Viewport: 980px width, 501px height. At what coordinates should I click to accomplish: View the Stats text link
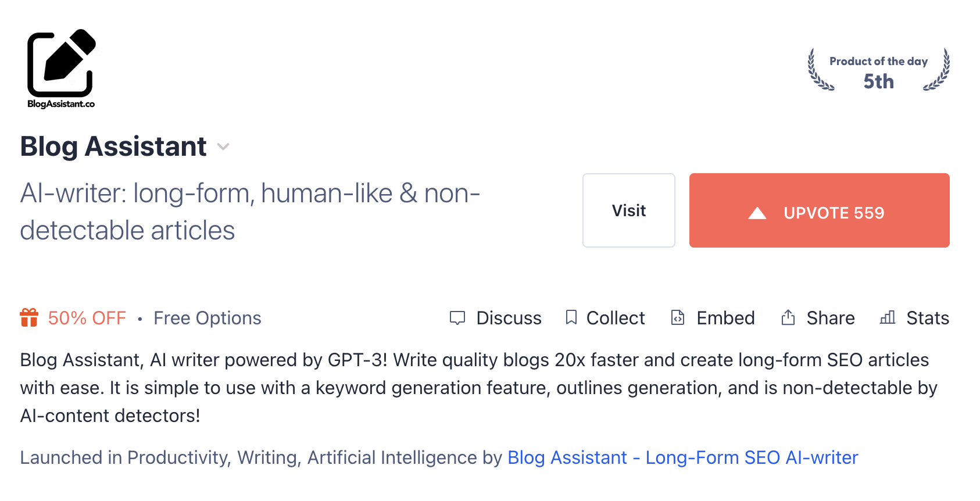tap(928, 318)
